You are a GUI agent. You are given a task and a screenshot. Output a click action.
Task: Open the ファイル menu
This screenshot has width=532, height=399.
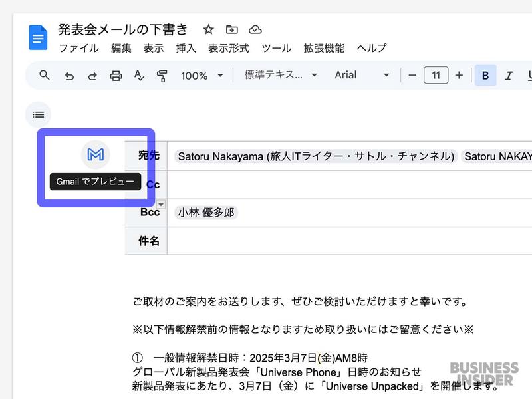pyautogui.click(x=78, y=48)
